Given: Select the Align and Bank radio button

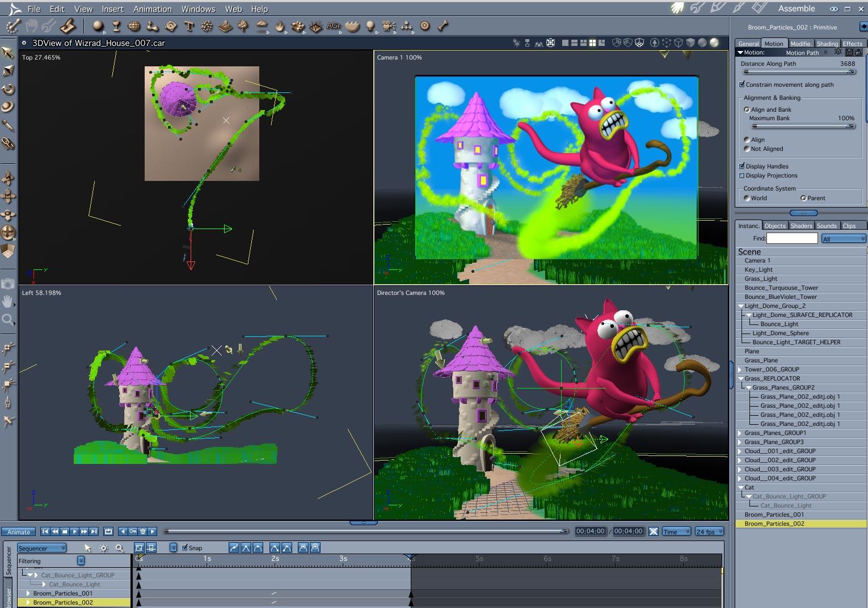Looking at the screenshot, I should click(x=747, y=109).
